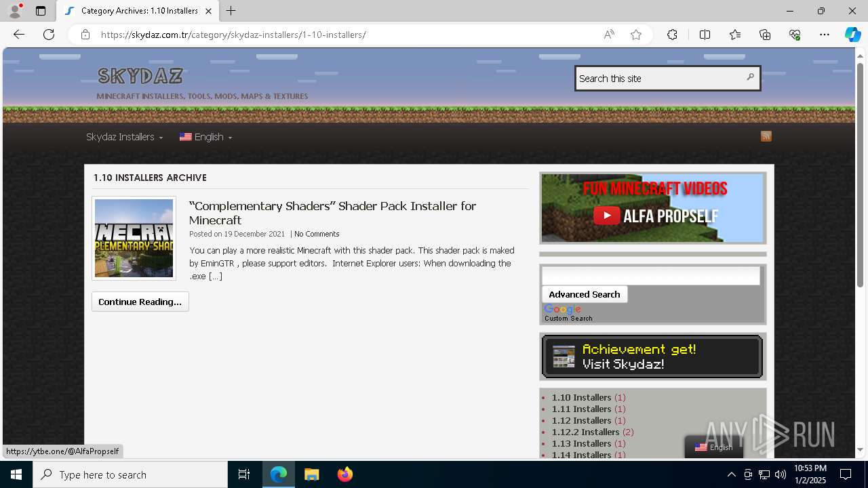
Task: Open Tab actions menu icon
Action: click(x=41, y=11)
